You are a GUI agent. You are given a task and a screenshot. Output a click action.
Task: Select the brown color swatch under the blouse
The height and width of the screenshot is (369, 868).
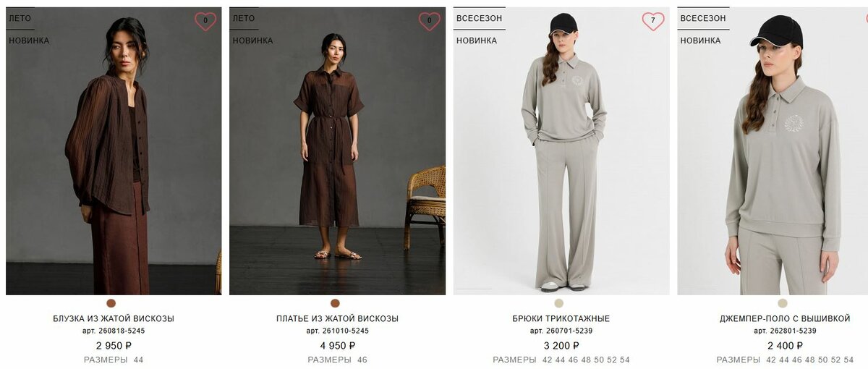tap(111, 303)
